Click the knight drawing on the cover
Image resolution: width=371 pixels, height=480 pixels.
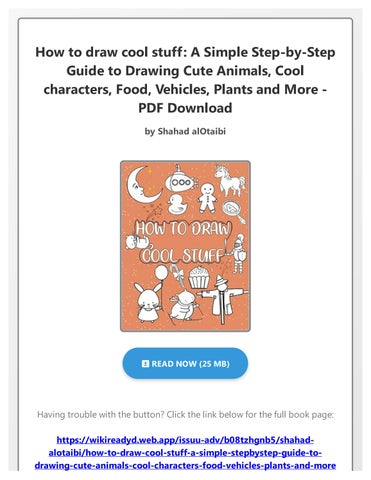click(x=237, y=253)
